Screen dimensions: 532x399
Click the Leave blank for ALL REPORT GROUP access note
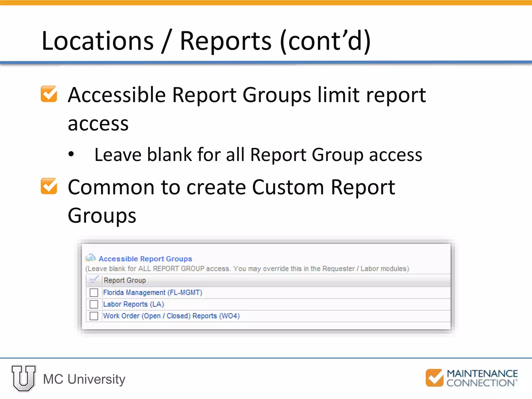247,269
